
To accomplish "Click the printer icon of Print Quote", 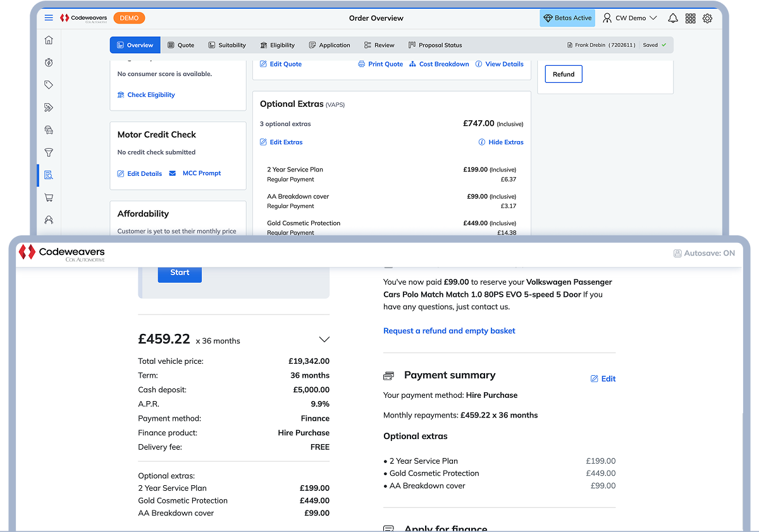I will pos(362,65).
